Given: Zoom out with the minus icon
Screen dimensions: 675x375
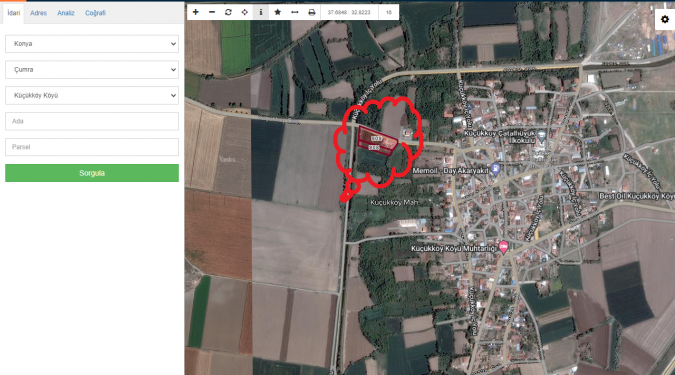Looking at the screenshot, I should click(212, 12).
